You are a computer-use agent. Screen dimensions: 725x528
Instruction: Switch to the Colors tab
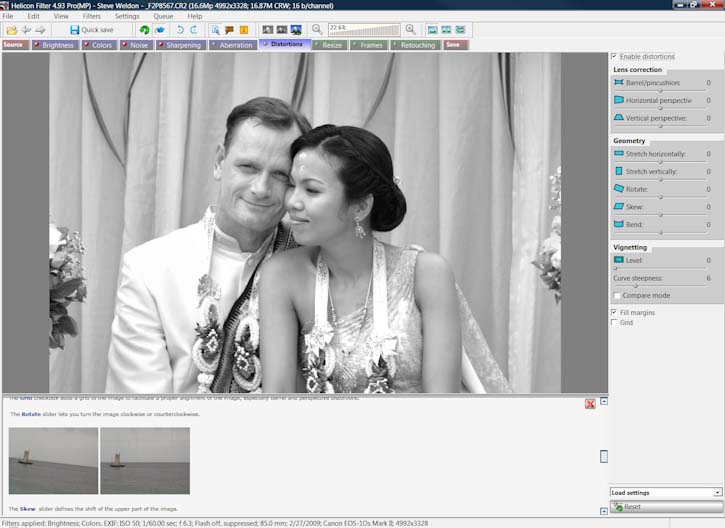pyautogui.click(x=99, y=45)
